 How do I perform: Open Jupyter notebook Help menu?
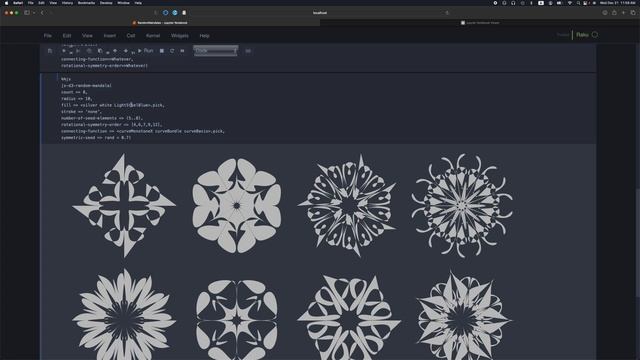click(x=204, y=36)
